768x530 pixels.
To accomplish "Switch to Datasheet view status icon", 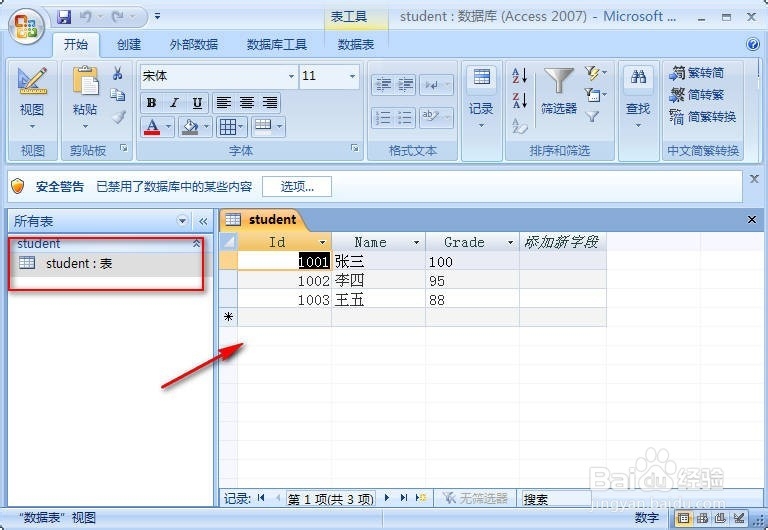I will (683, 518).
